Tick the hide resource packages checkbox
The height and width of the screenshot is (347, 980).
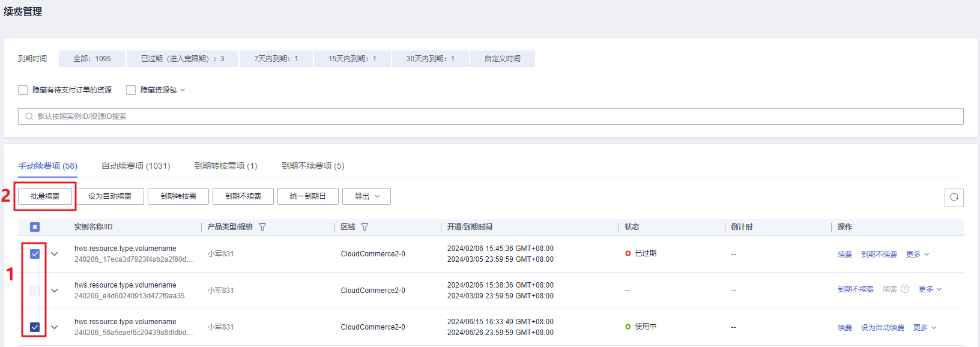tap(131, 90)
